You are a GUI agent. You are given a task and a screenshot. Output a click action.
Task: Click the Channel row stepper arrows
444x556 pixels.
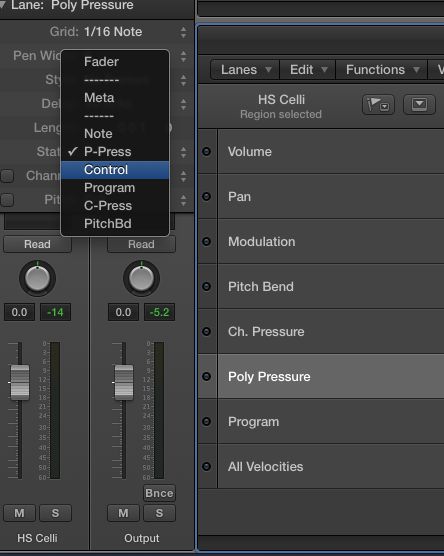point(183,176)
